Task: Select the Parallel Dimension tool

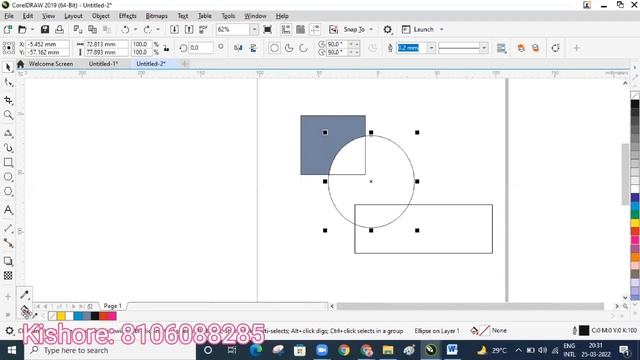Action: tap(8, 229)
